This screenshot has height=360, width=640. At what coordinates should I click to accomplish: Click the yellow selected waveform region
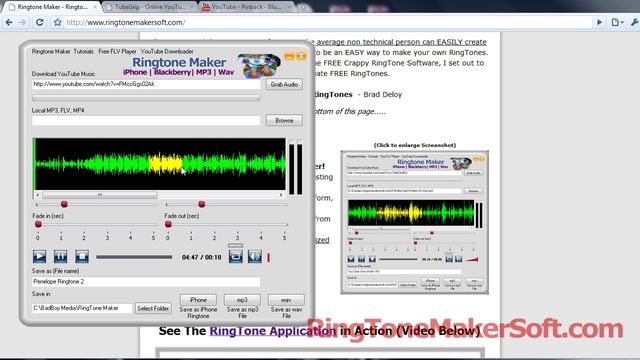pos(166,164)
